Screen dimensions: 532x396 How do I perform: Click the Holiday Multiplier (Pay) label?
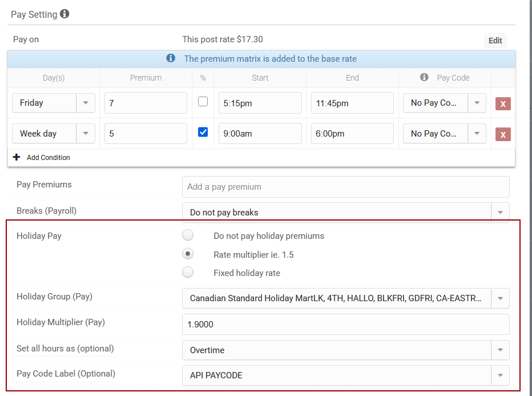pos(61,322)
